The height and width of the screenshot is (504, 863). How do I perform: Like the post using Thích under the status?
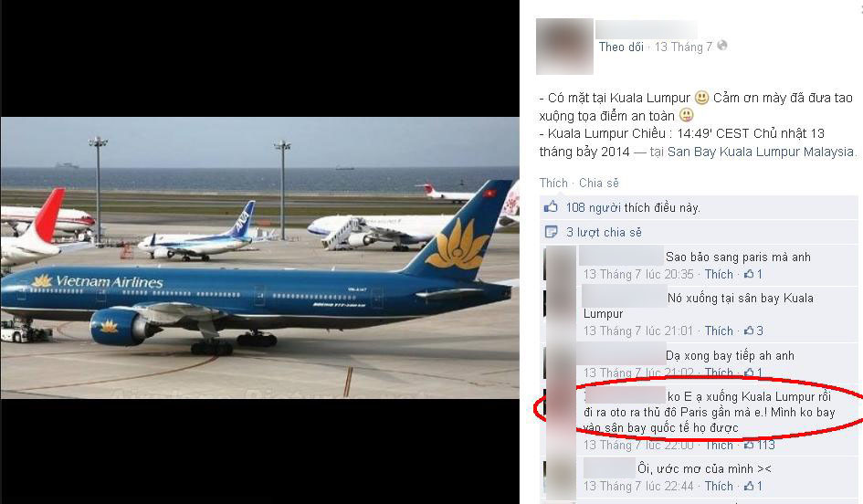(553, 183)
